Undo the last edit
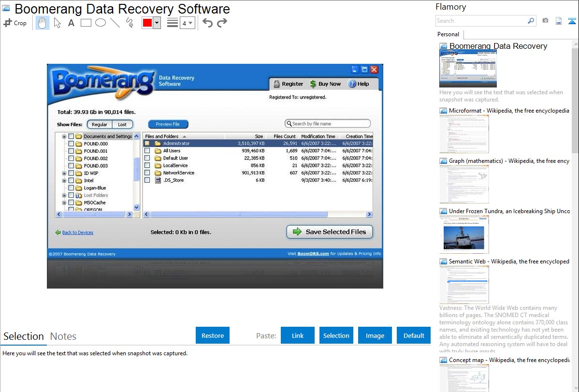 (207, 23)
